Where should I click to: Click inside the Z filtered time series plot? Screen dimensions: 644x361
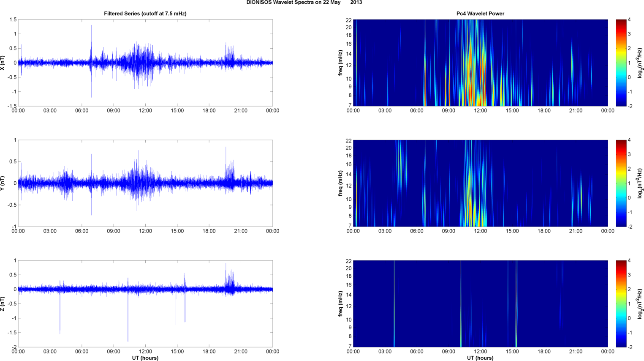(x=145, y=304)
